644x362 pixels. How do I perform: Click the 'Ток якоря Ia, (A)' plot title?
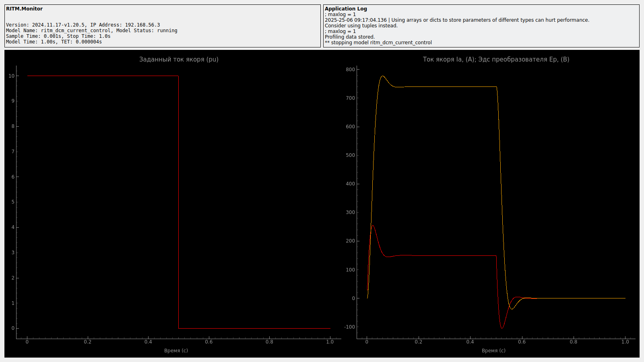pyautogui.click(x=496, y=60)
